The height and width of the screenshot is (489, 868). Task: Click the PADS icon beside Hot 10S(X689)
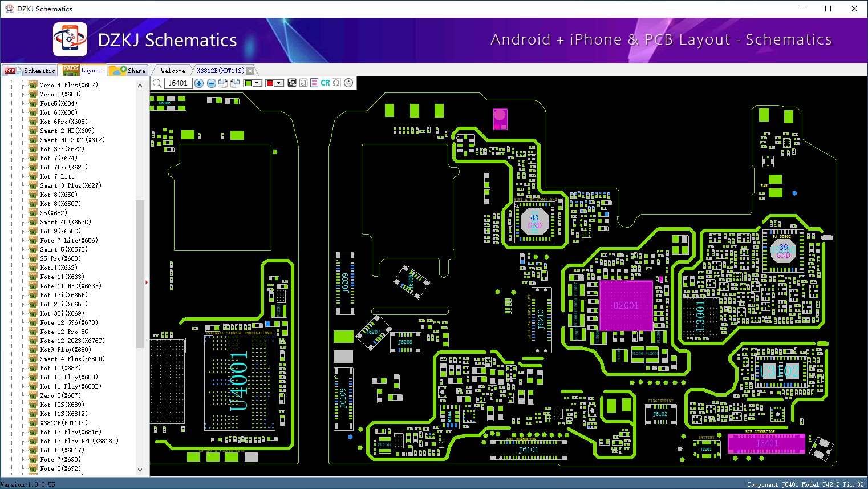click(33, 405)
